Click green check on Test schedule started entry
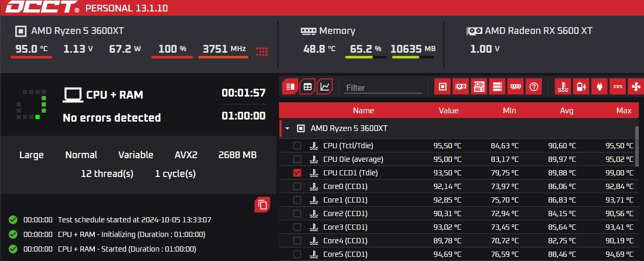The width and height of the screenshot is (644, 261). (x=13, y=220)
